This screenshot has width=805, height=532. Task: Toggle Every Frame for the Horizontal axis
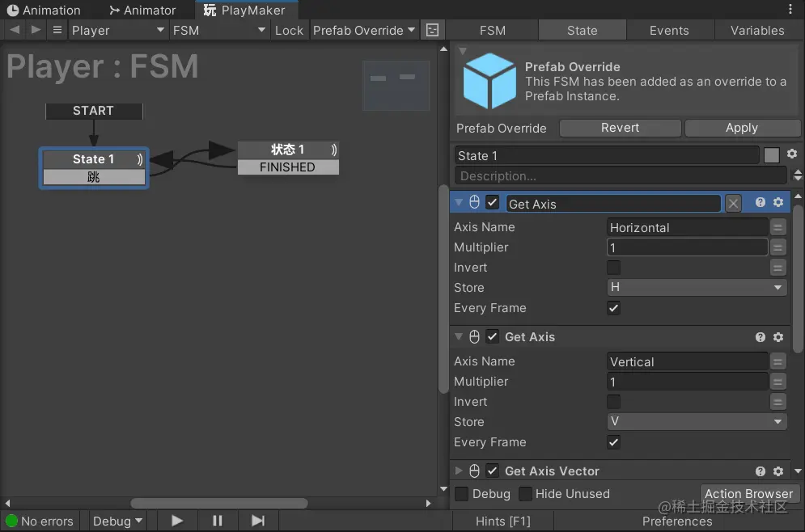click(613, 308)
